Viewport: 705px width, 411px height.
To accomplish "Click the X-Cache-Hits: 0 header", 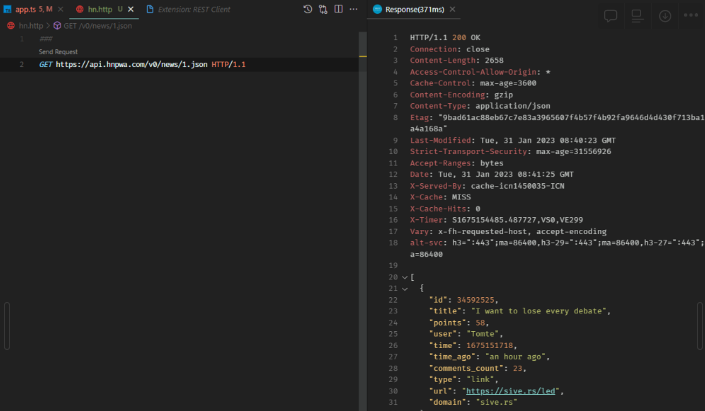I will [445, 209].
